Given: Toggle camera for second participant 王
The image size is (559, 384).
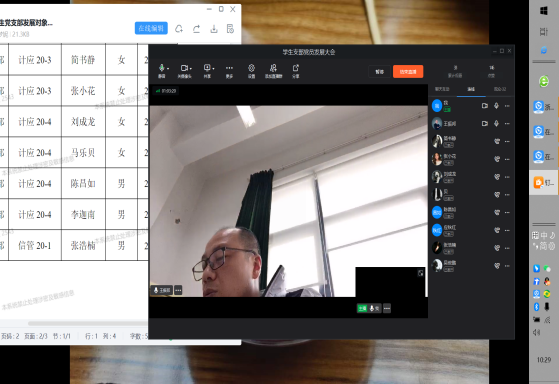Looking at the screenshot, I should [x=484, y=124].
